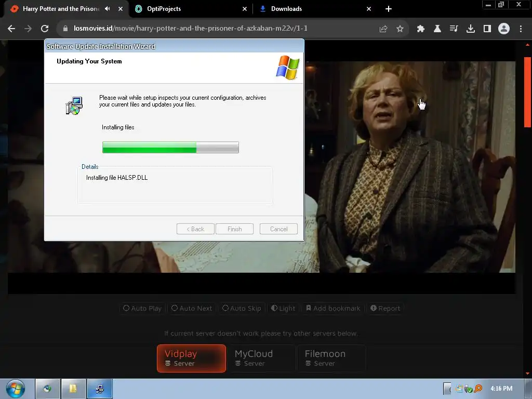This screenshot has width=532, height=399.
Task: Toggle the Light mode option
Action: click(283, 309)
